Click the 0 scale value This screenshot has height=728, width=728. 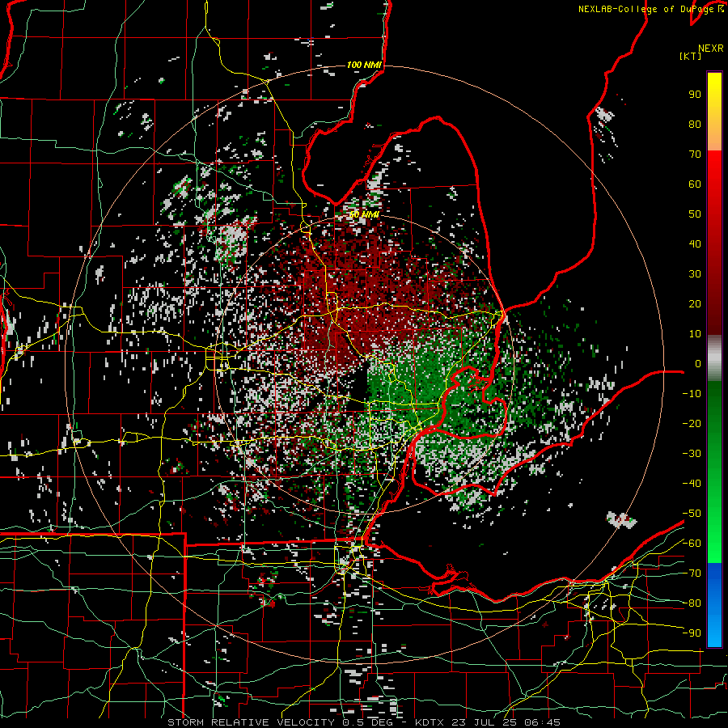[x=698, y=363]
